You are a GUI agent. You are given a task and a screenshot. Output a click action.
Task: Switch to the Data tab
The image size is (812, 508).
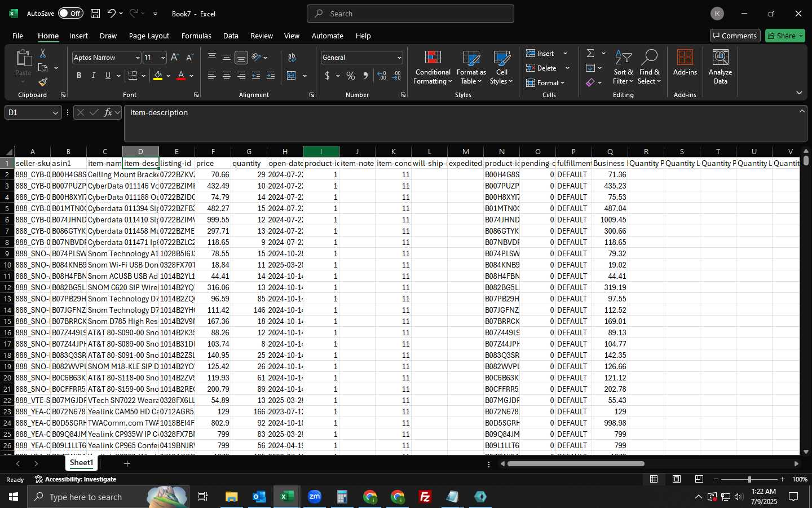tap(231, 36)
